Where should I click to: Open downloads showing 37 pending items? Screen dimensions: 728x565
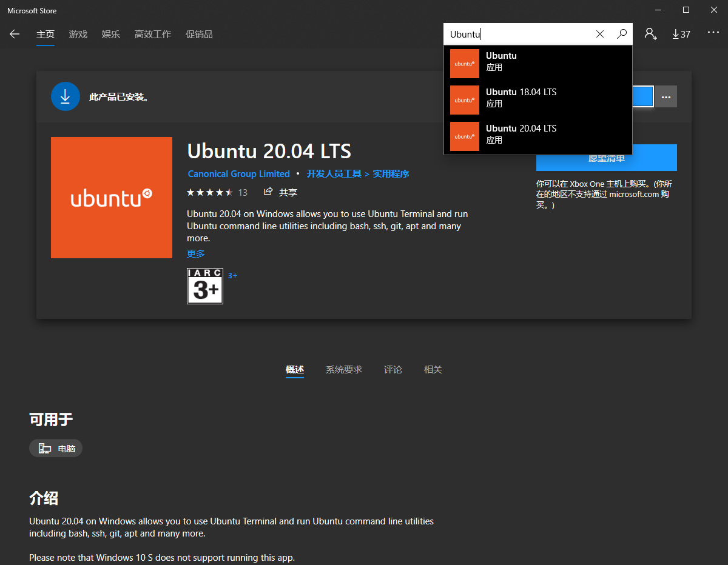[681, 34]
